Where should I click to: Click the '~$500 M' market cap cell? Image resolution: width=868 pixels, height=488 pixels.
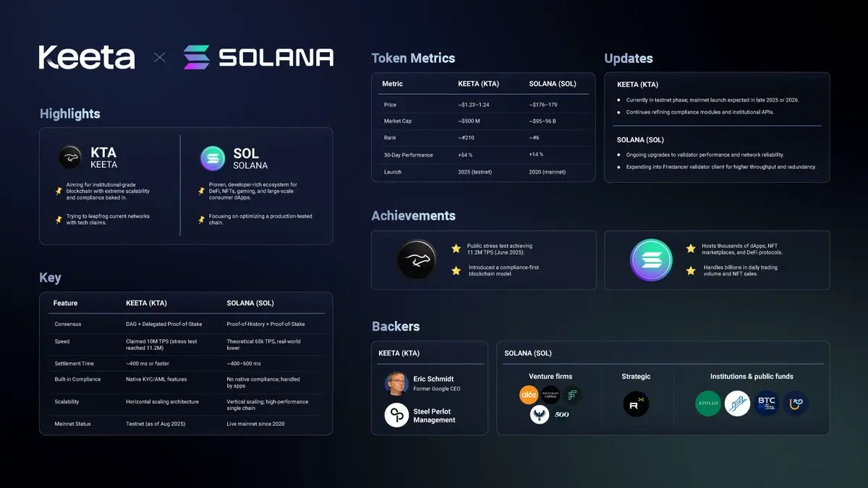pyautogui.click(x=469, y=121)
